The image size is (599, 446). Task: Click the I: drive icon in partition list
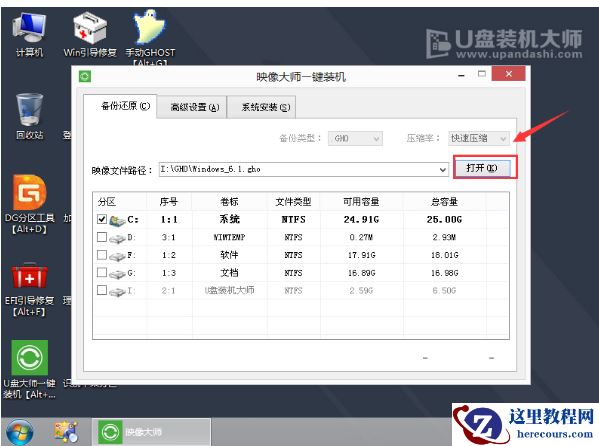(x=117, y=292)
